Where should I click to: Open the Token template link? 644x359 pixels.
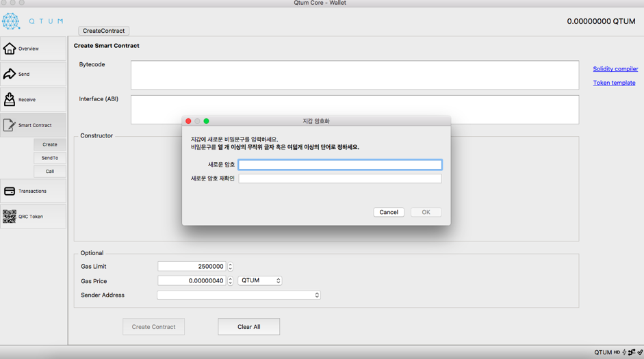[x=614, y=83]
